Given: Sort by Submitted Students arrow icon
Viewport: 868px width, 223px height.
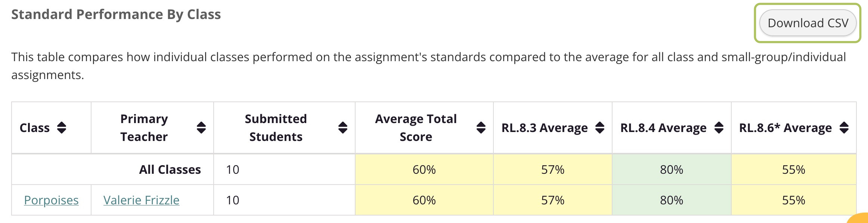Looking at the screenshot, I should [x=343, y=128].
